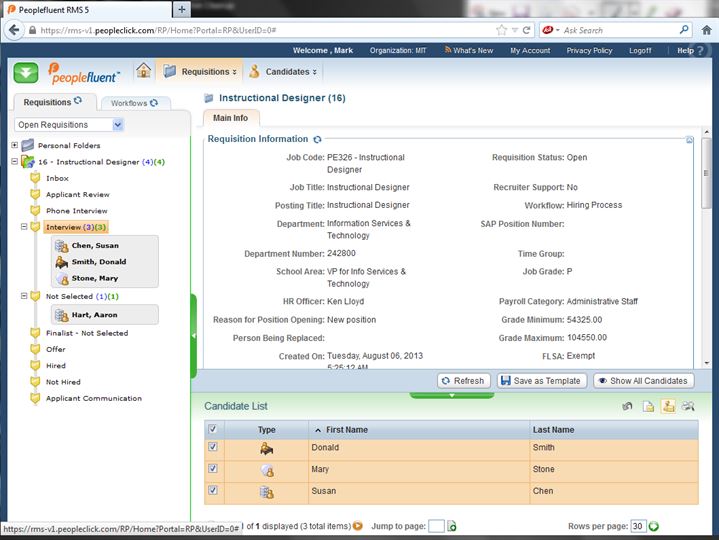Click the Jump to page input field

436,526
